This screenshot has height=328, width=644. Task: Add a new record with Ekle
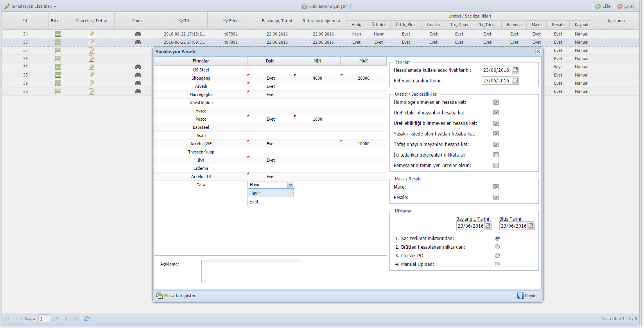click(x=603, y=6)
